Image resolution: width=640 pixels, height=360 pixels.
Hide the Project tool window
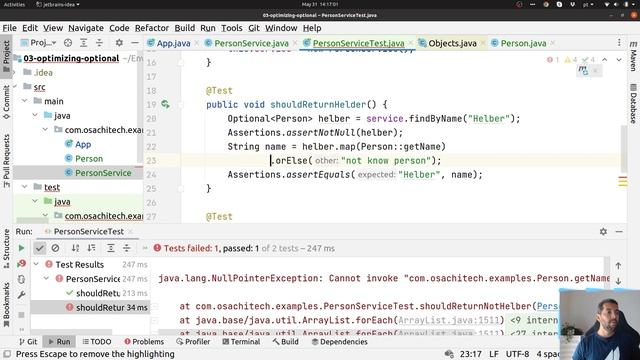pyautogui.click(x=135, y=43)
